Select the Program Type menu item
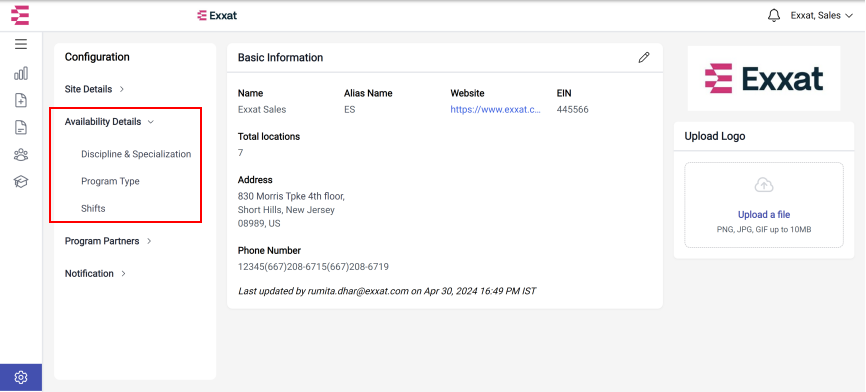 110,181
